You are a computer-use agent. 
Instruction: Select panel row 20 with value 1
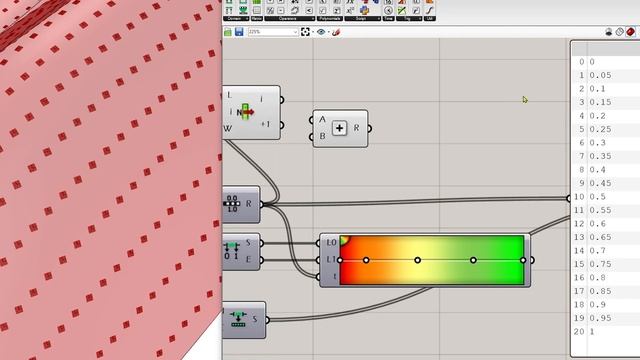pos(606,331)
